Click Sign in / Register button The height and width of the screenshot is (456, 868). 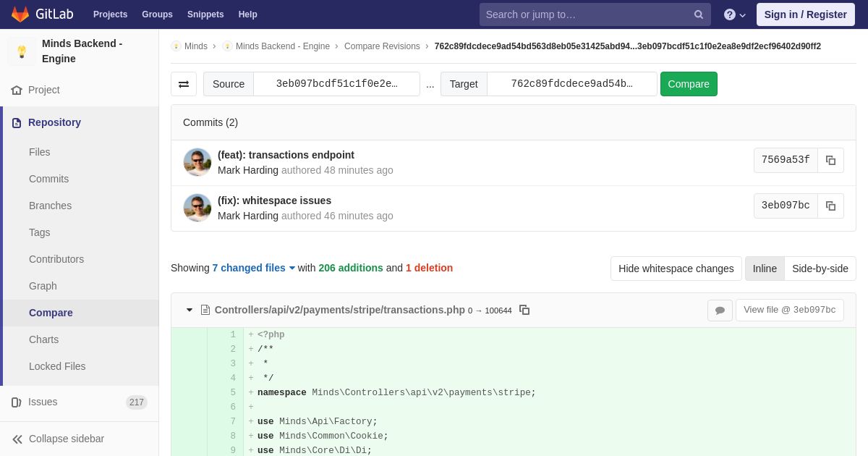805,14
